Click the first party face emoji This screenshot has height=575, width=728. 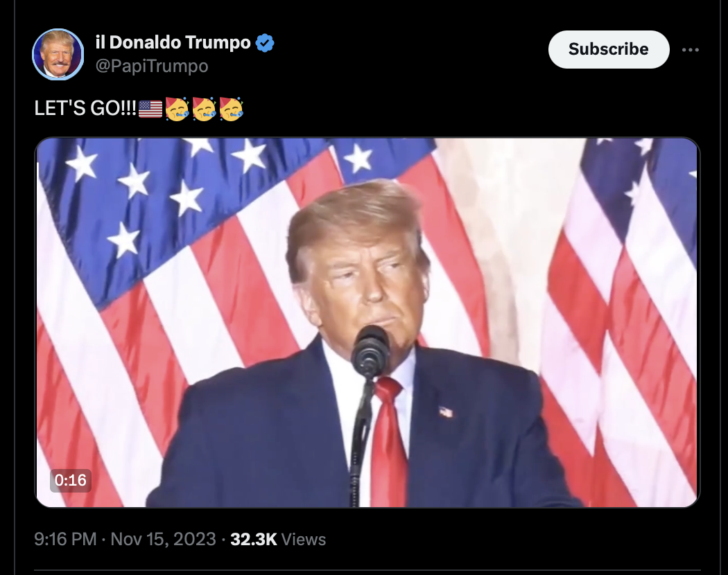[x=177, y=109]
